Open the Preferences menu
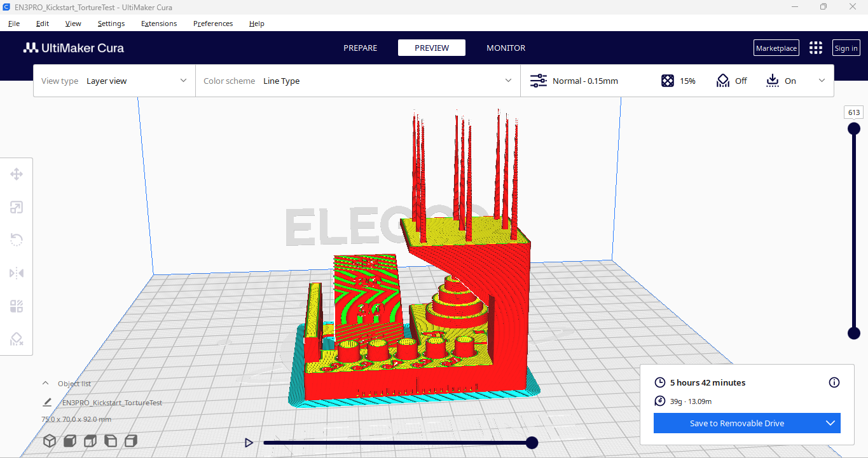868x458 pixels. [213, 24]
